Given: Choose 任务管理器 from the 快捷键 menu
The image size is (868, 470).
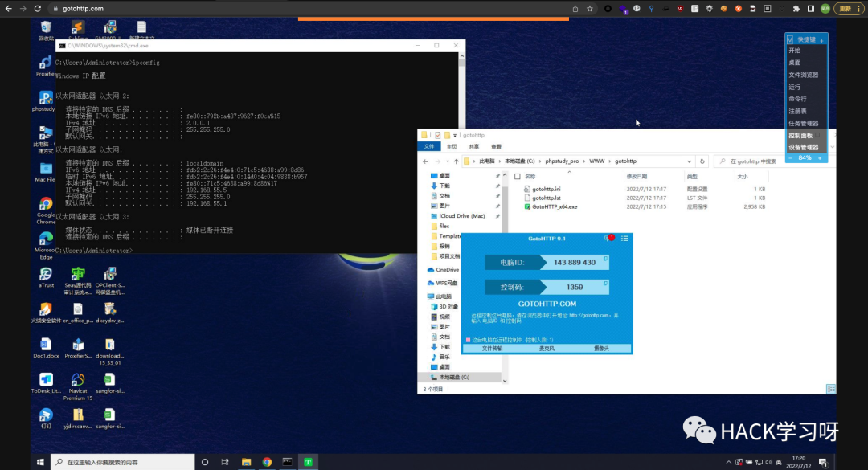Looking at the screenshot, I should pos(803,123).
